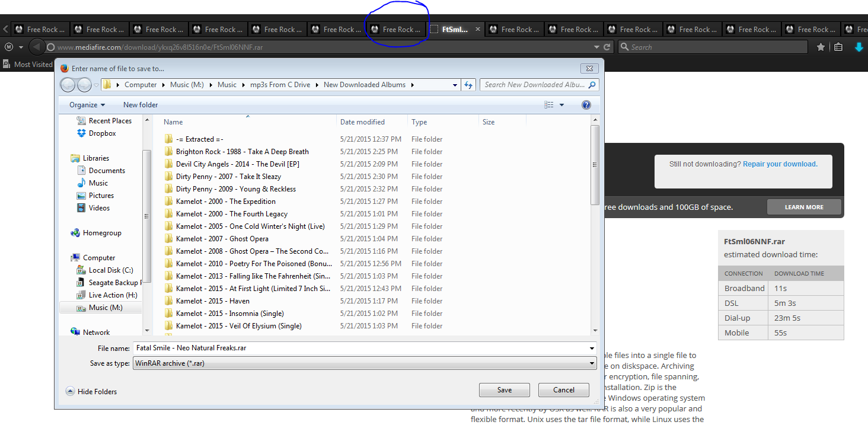Select Local Disk (C:) drive

pyautogui.click(x=105, y=270)
